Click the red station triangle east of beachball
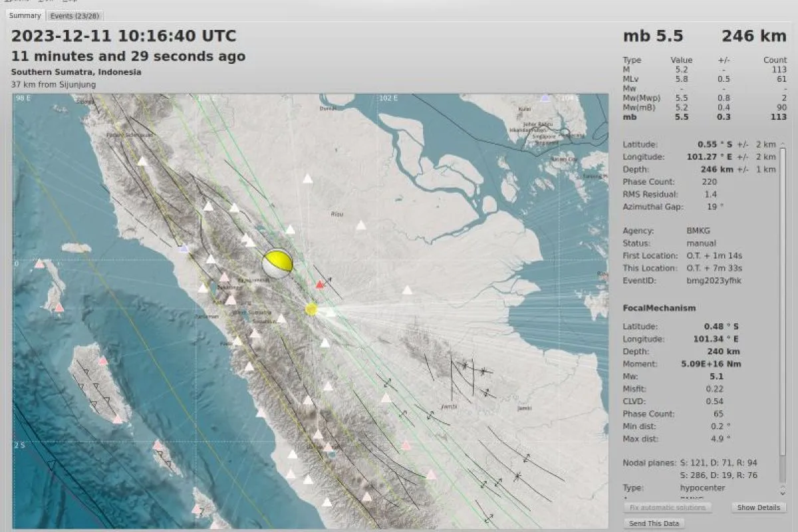This screenshot has width=798, height=532. (320, 285)
